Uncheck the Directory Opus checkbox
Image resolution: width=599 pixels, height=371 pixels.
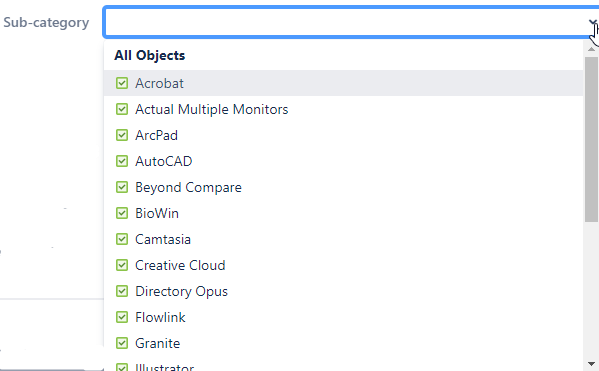click(122, 291)
